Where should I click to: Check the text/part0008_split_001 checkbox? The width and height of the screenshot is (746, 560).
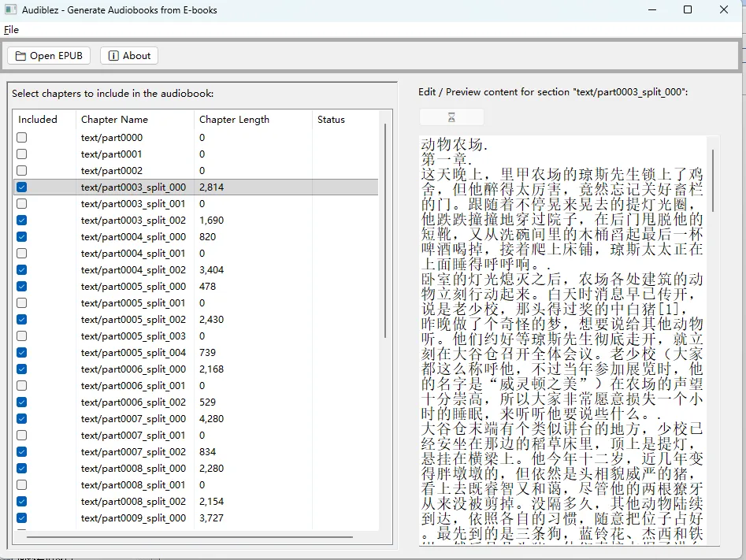pos(21,485)
